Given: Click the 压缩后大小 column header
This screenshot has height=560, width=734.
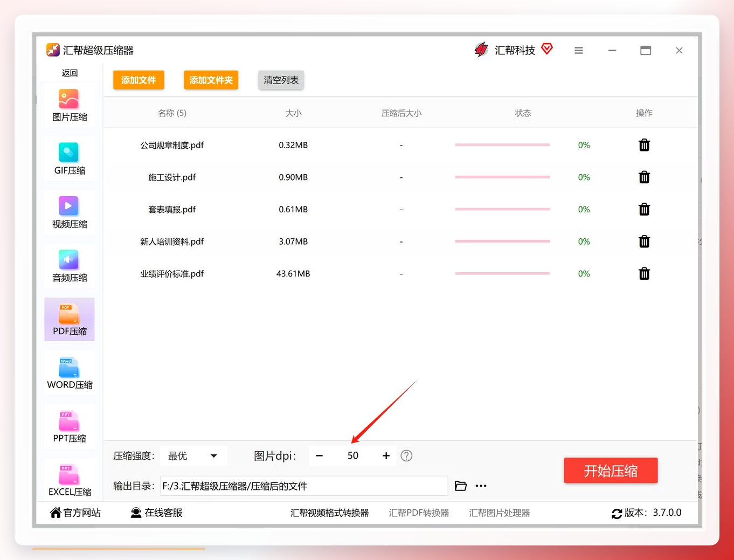Looking at the screenshot, I should 401,113.
